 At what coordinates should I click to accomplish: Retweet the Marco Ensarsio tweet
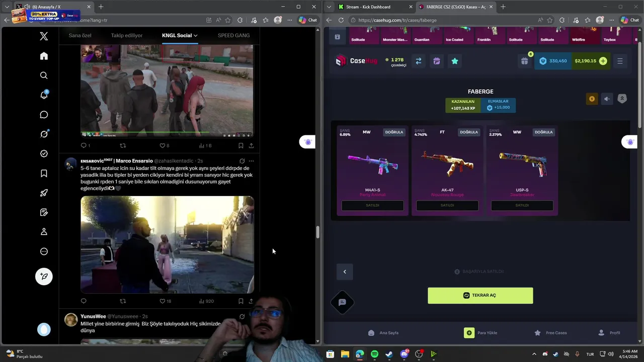click(123, 301)
